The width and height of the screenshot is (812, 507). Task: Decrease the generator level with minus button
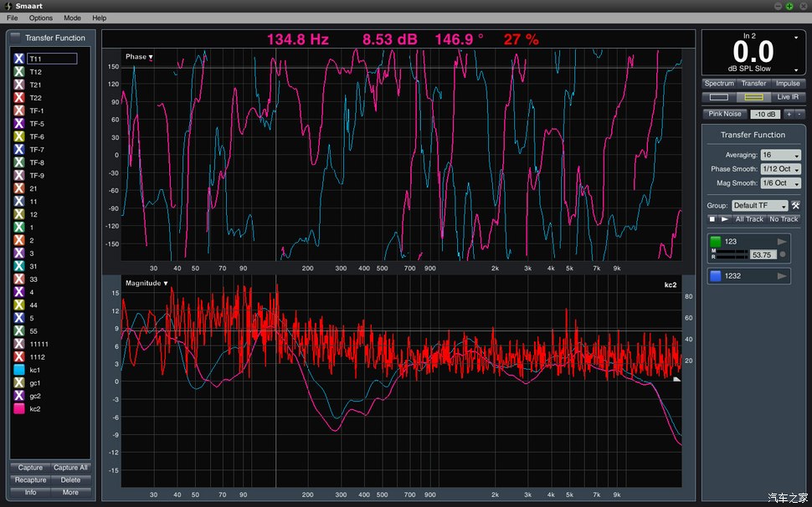point(798,114)
